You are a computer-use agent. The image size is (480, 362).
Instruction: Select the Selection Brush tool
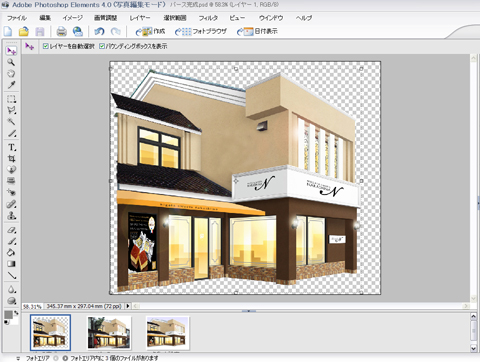tap(11, 133)
